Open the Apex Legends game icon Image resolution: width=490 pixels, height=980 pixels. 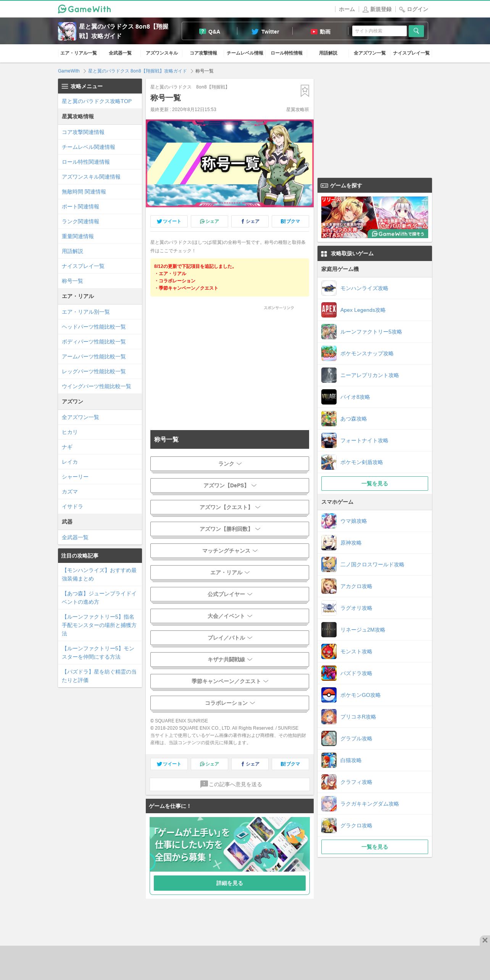[x=329, y=310]
